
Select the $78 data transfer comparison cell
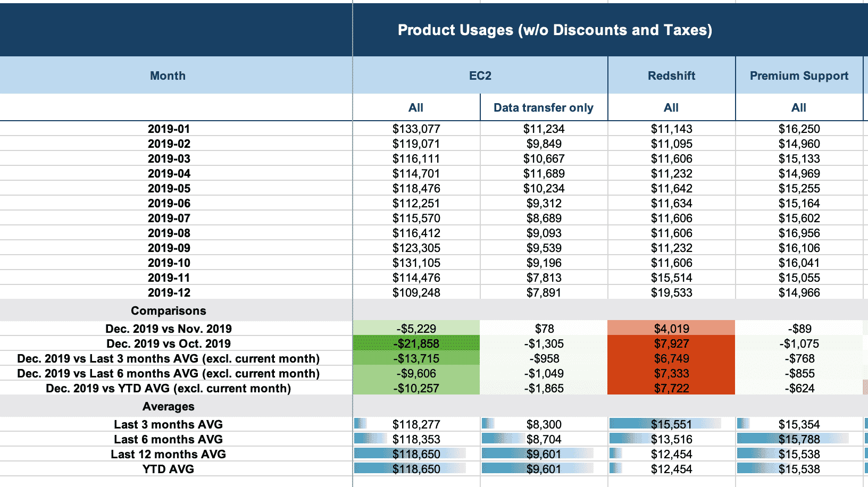coord(544,329)
